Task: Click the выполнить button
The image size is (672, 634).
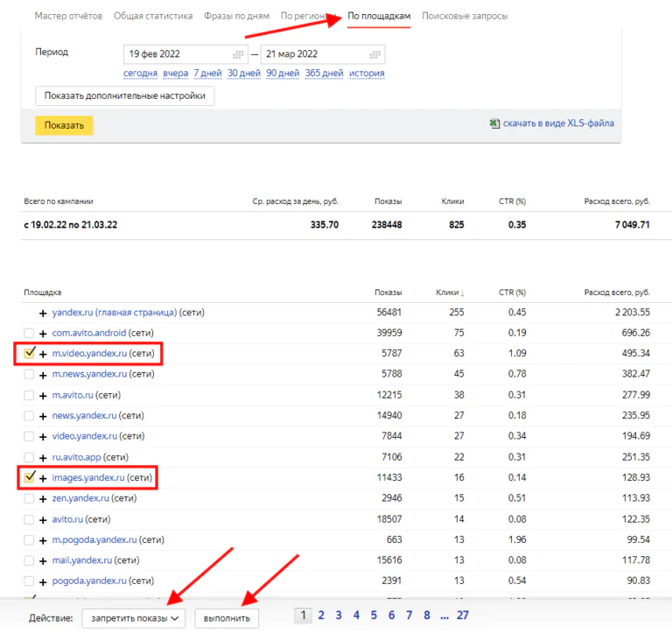Action: (x=227, y=618)
